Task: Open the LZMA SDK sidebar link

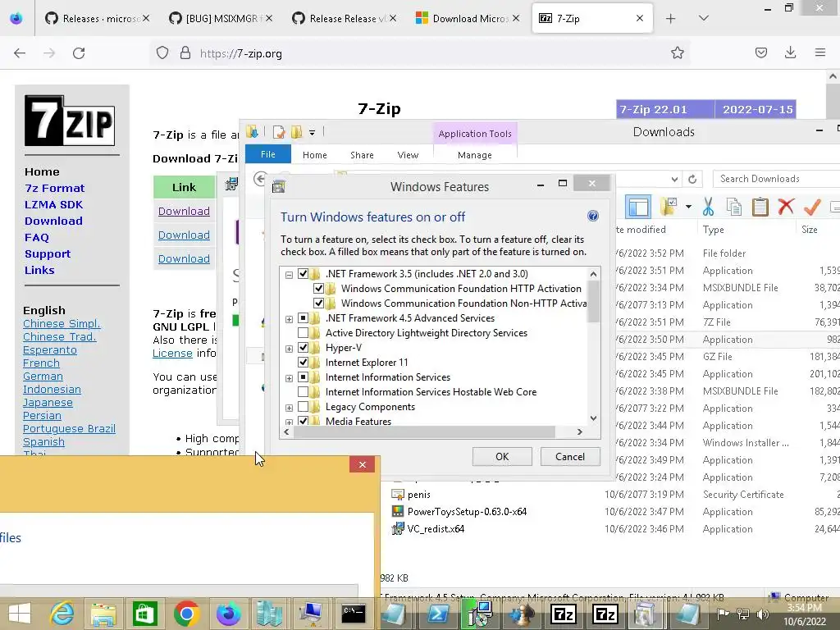Action: (x=53, y=204)
